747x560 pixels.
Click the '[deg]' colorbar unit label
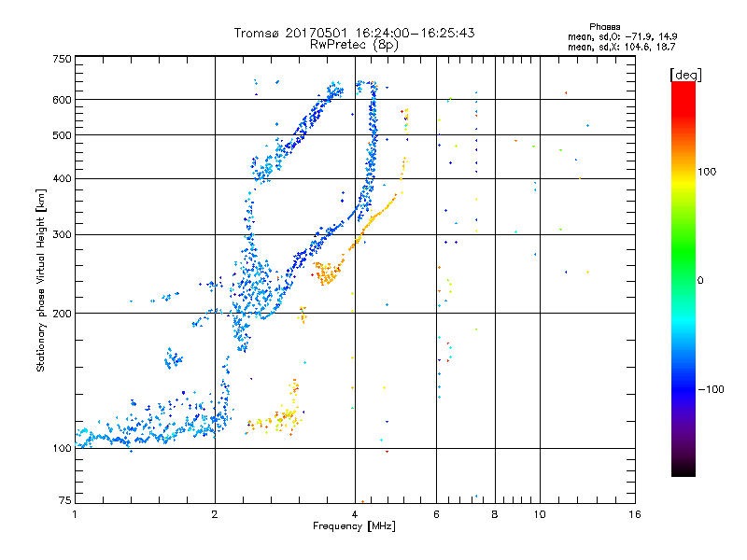[x=685, y=75]
